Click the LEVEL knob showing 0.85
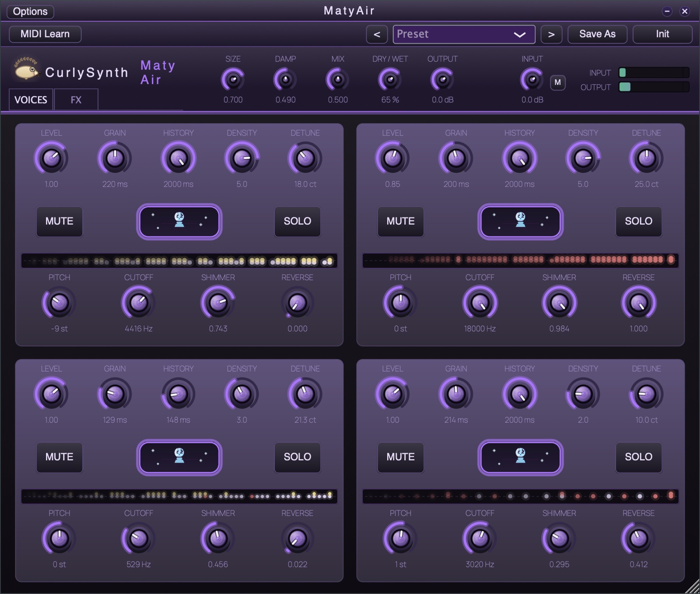Screen dimensions: 700x594 [392, 158]
